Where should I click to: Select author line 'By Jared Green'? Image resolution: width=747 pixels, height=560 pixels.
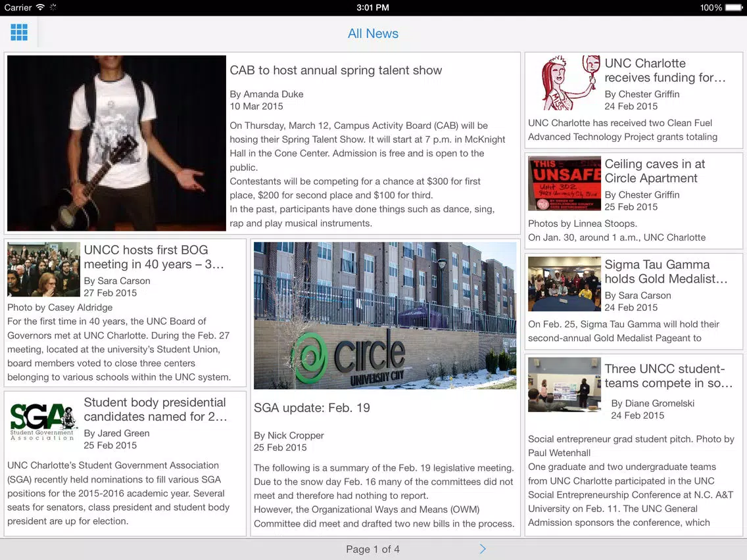pos(117,433)
